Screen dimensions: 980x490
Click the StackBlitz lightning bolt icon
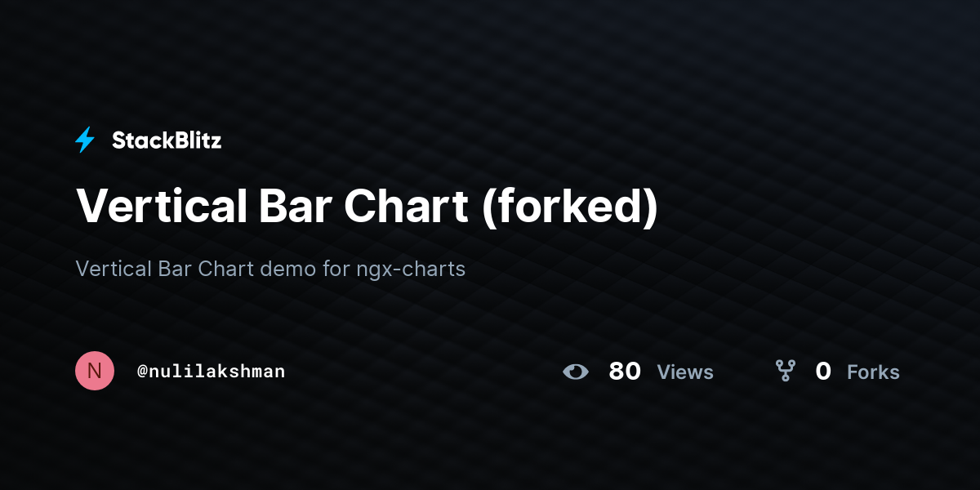pos(85,140)
